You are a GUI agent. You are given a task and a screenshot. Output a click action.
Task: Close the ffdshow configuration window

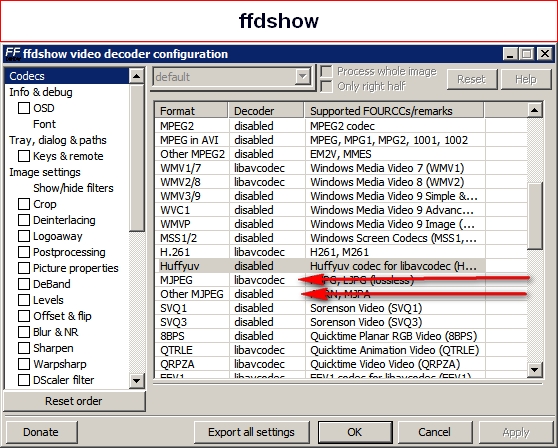(x=544, y=54)
